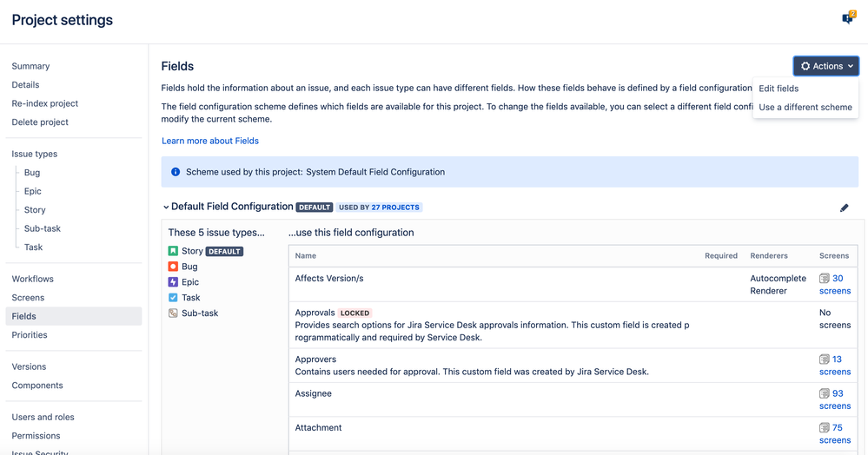The width and height of the screenshot is (868, 455).
Task: Collapse the Default Field Configuration section
Action: point(165,207)
